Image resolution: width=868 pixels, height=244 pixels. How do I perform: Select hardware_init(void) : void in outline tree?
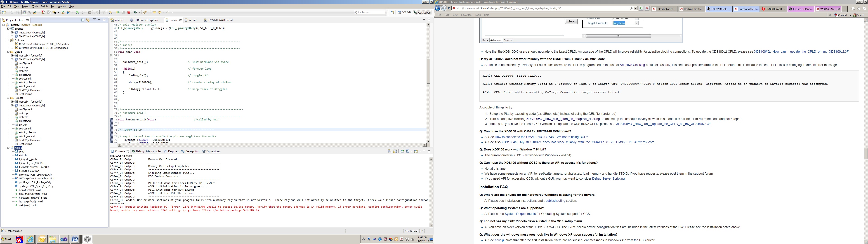coord(33,198)
